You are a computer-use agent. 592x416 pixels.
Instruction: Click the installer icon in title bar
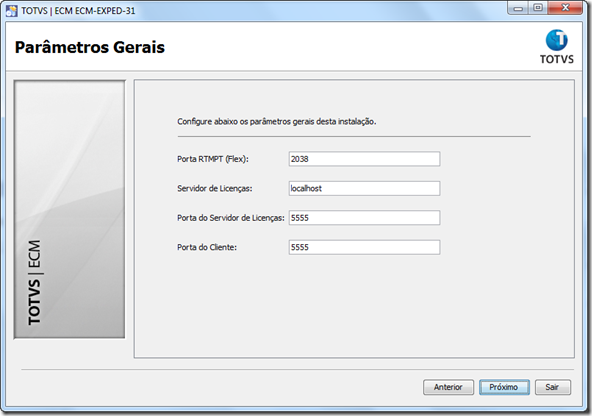coord(11,10)
